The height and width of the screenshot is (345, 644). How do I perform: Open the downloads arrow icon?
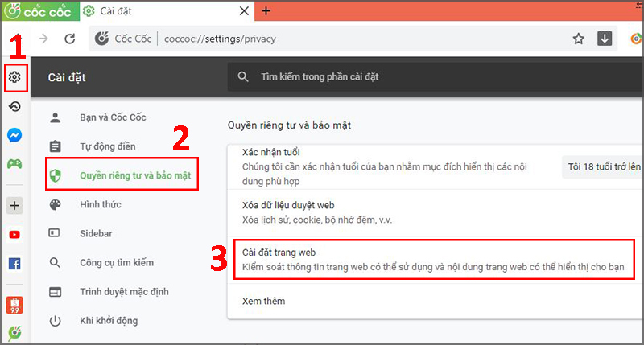click(x=605, y=39)
